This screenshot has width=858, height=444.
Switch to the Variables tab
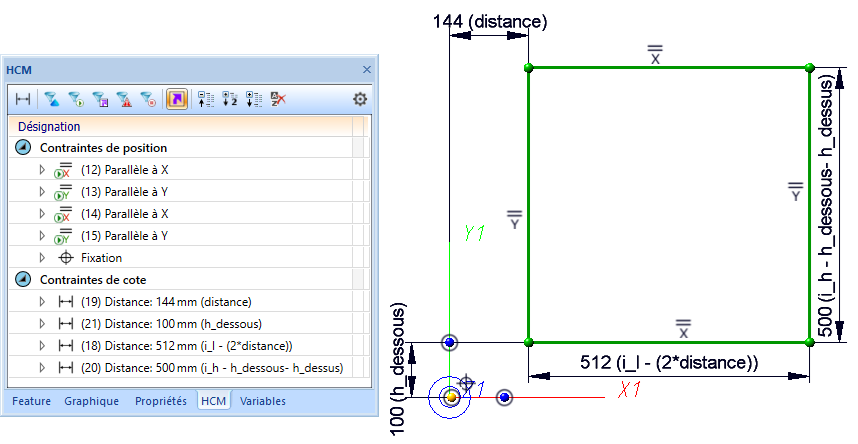262,401
